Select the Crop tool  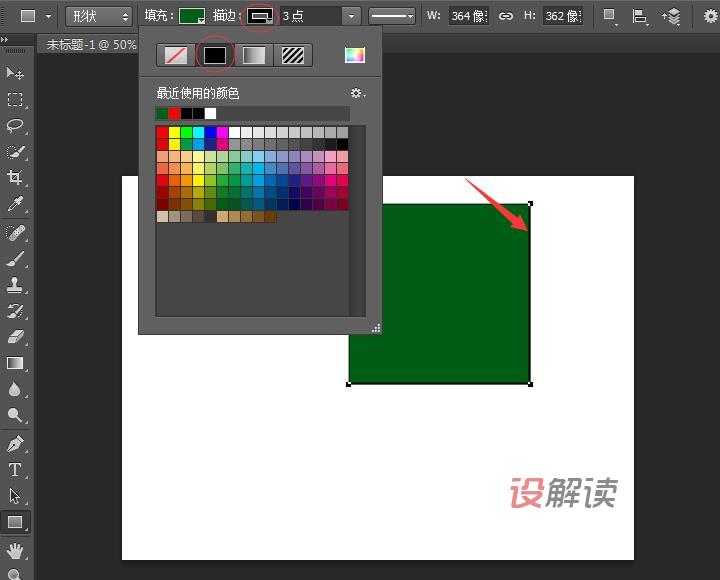point(15,178)
